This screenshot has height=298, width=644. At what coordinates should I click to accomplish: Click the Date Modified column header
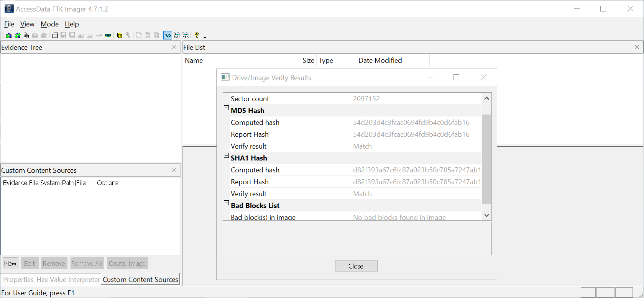pos(393,61)
